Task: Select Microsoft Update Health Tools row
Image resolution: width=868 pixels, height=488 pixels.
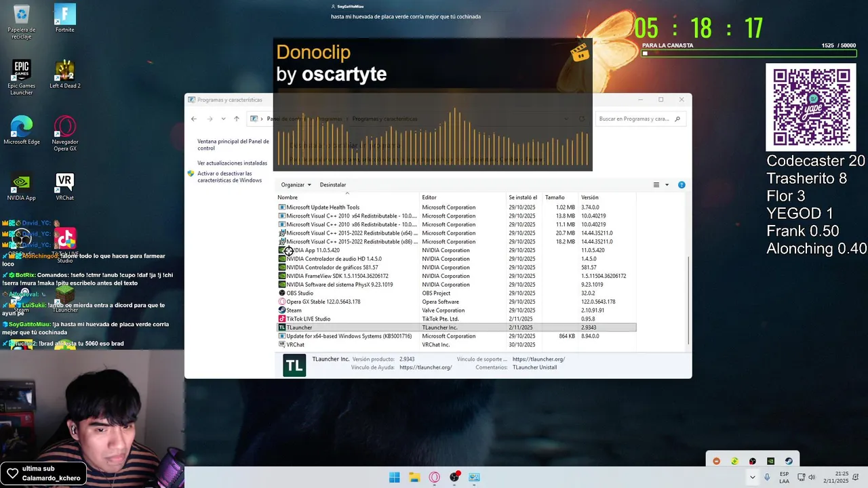Action: (x=456, y=207)
